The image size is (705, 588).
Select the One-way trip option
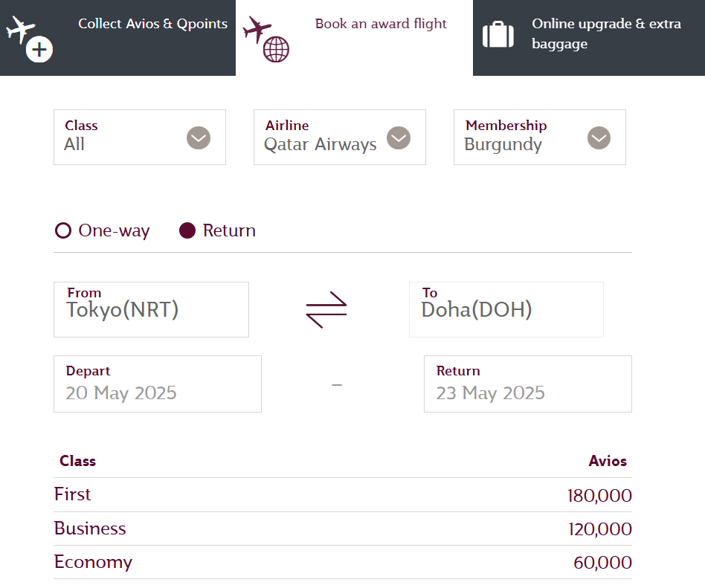pos(64,231)
